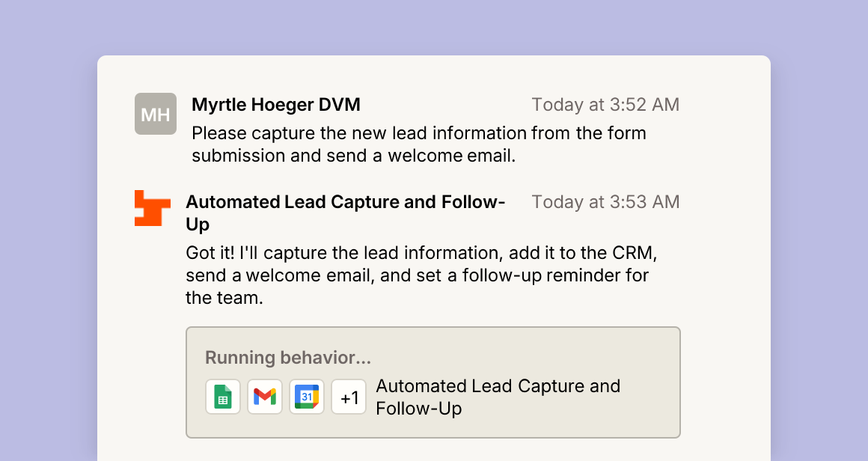Image resolution: width=868 pixels, height=461 pixels.
Task: Click the Today at 3:53 AM timestamp
Action: tap(605, 202)
